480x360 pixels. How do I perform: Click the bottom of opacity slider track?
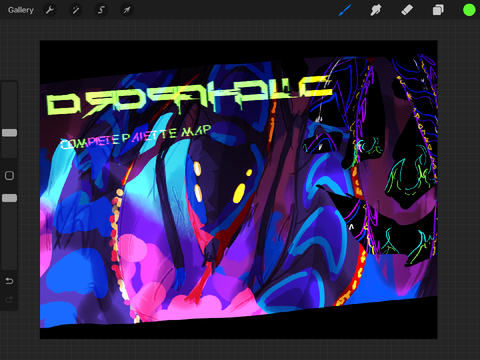point(9,265)
